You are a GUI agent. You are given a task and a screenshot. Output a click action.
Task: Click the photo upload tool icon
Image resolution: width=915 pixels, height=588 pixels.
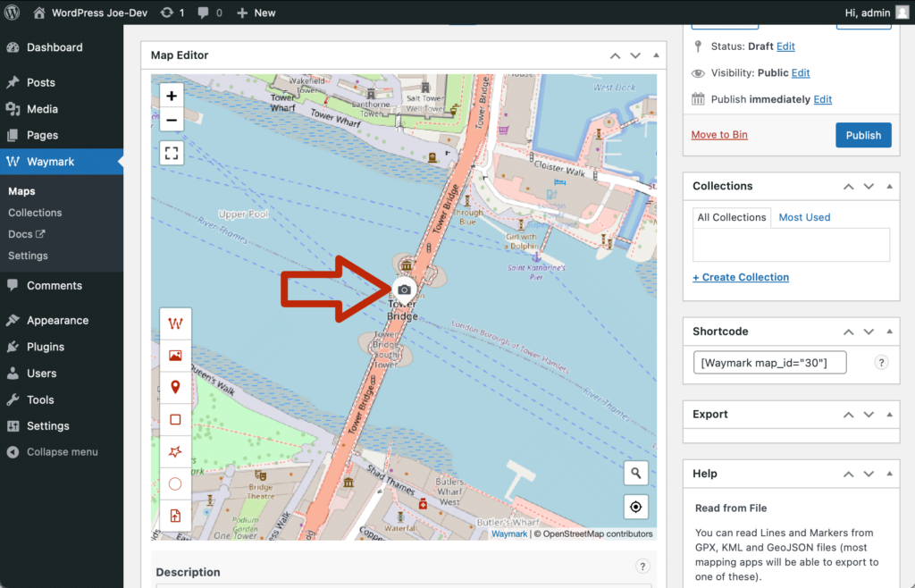tap(175, 355)
